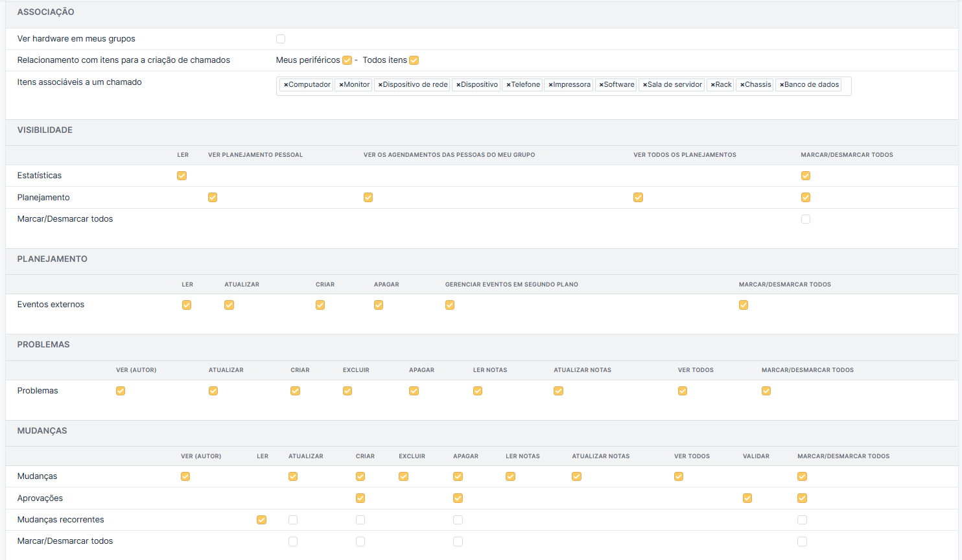
Task: Enable Ver hardware em meus grupos checkbox
Action: pyautogui.click(x=281, y=39)
